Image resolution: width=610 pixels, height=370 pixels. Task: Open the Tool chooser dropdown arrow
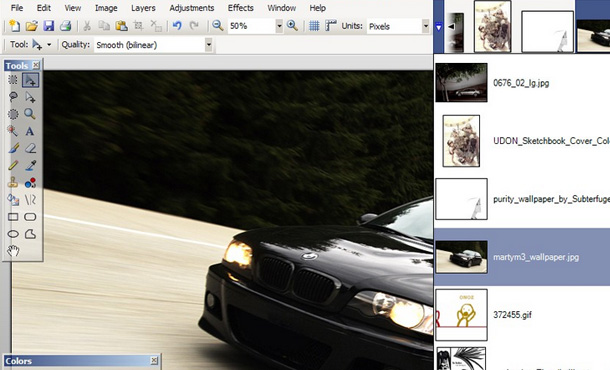point(49,45)
